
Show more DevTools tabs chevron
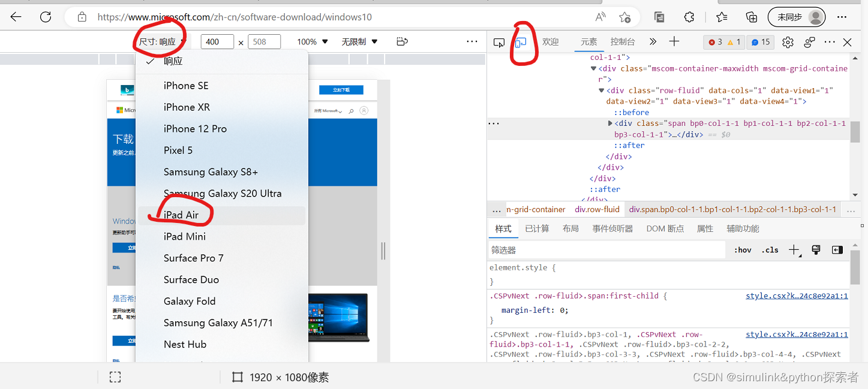click(x=653, y=42)
